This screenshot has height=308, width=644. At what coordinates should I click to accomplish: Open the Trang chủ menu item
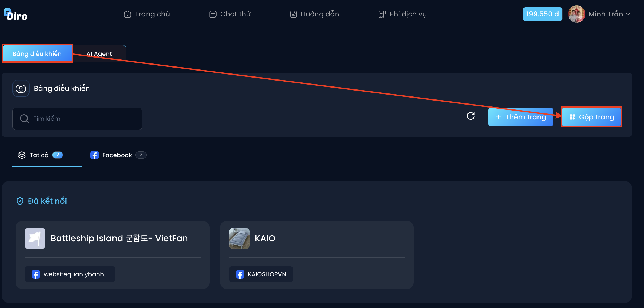tap(147, 14)
